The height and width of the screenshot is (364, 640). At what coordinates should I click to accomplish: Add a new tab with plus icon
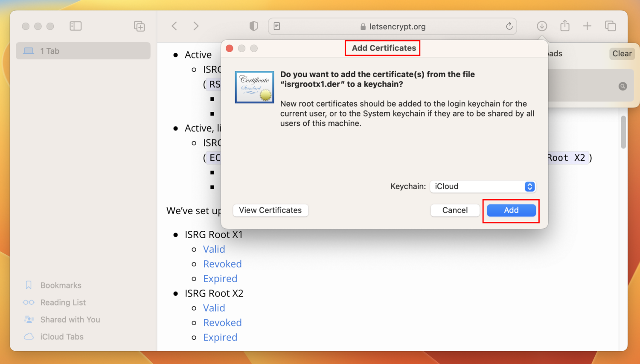pyautogui.click(x=587, y=26)
